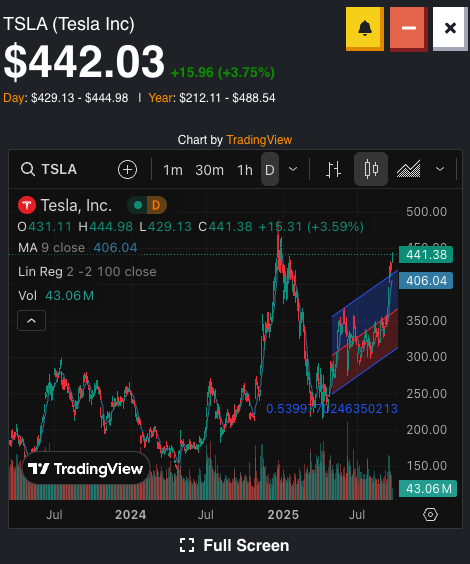Click the 2024 label on time axis
470x564 pixels.
[x=131, y=515]
